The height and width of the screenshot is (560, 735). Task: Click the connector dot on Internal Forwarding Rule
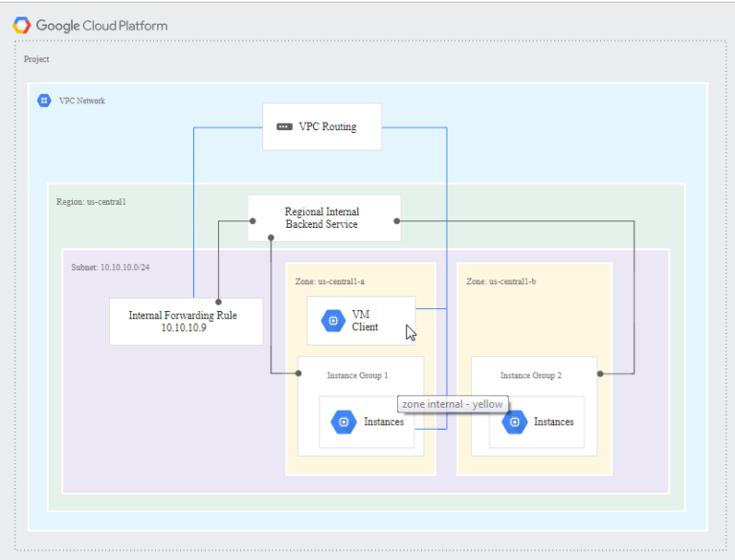coord(218,302)
